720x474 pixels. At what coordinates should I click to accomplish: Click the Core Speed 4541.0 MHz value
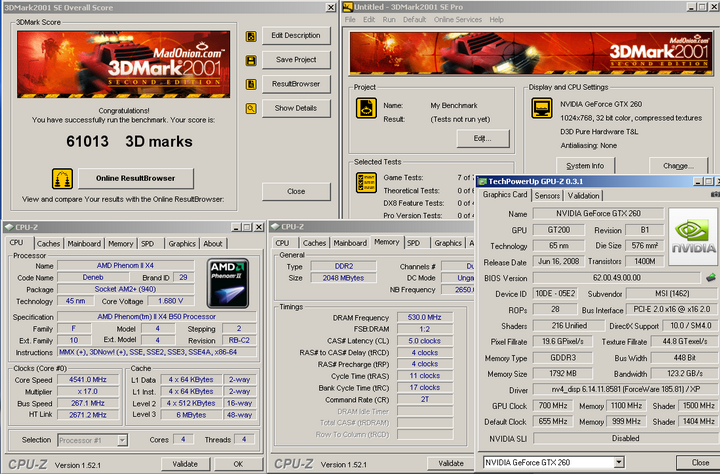click(88, 380)
